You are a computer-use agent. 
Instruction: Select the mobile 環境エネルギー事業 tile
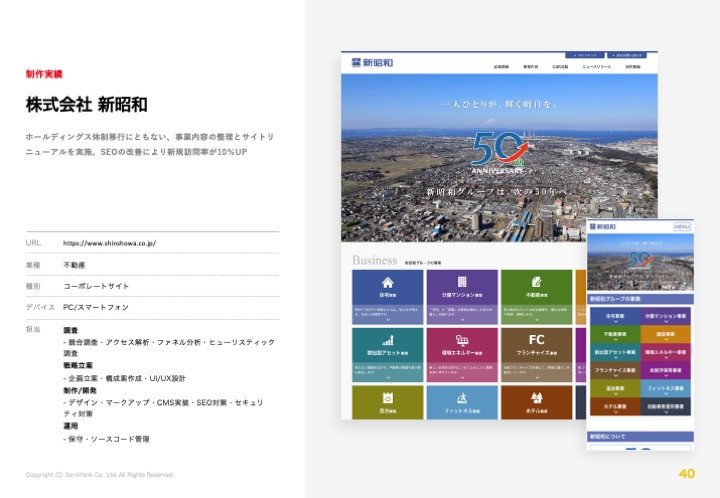pyautogui.click(x=665, y=352)
